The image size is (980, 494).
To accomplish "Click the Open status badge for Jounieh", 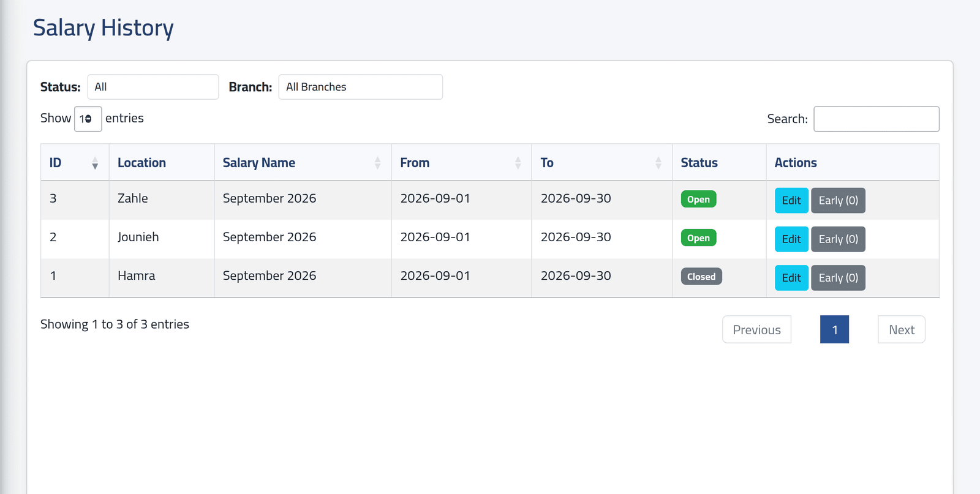I will coord(698,238).
